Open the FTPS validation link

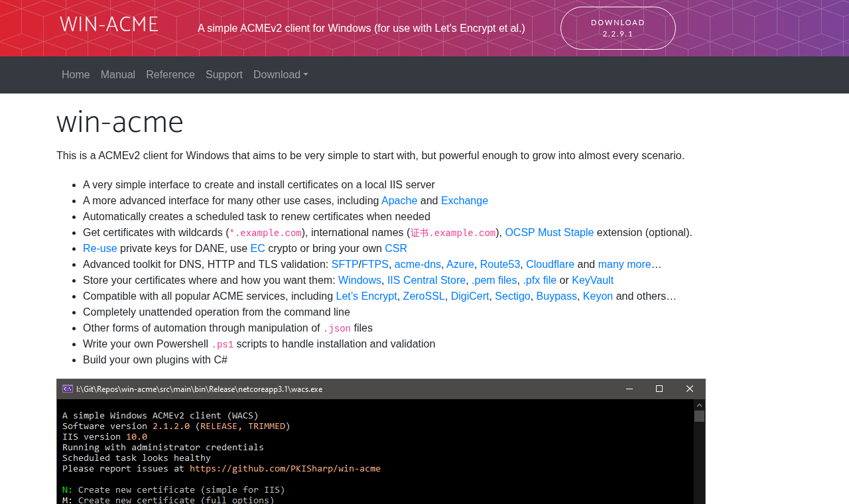tap(375, 265)
